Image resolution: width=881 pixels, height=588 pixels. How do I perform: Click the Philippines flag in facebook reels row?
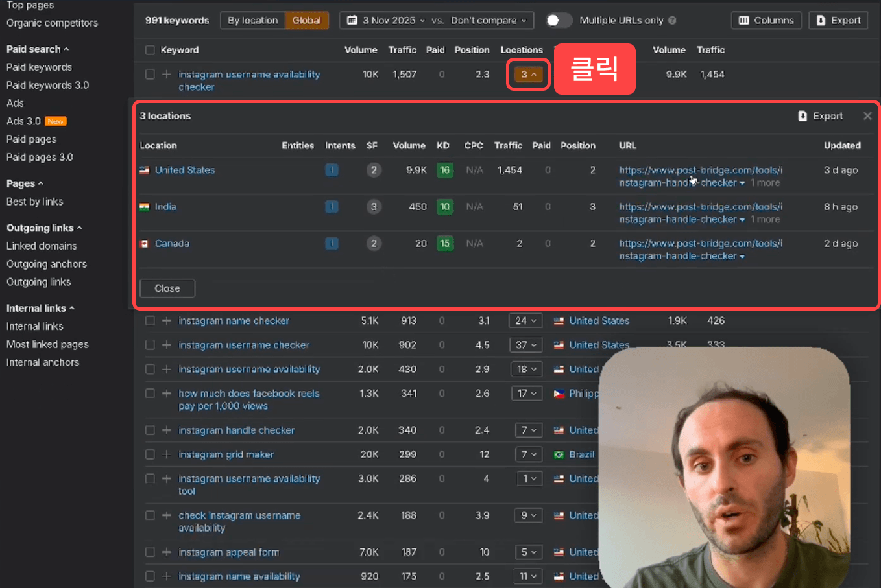coord(559,394)
